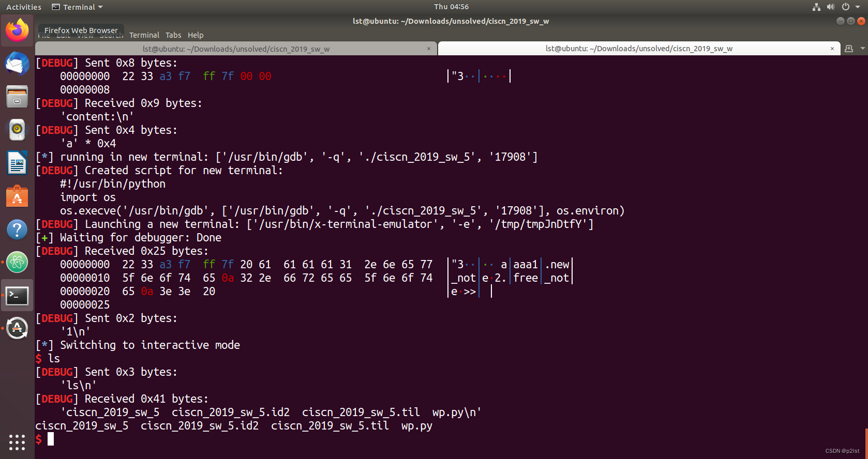This screenshot has width=868, height=459.
Task: Click the 'import os' line
Action: (88, 197)
